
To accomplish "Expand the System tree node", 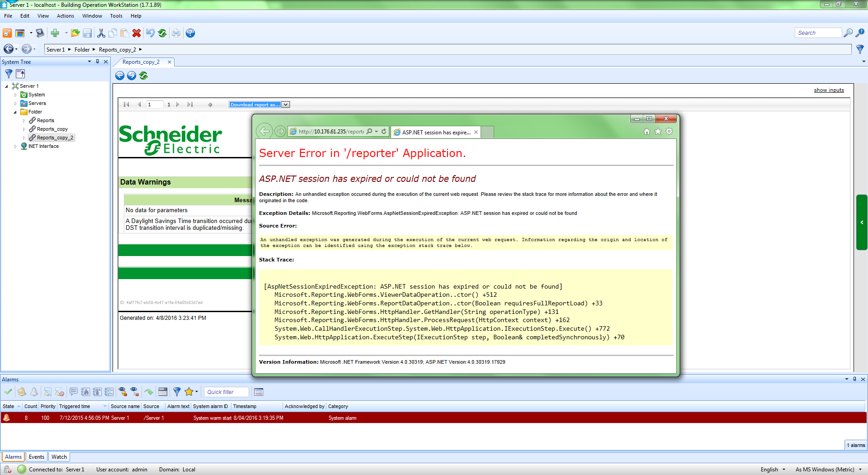I will click(x=15, y=95).
